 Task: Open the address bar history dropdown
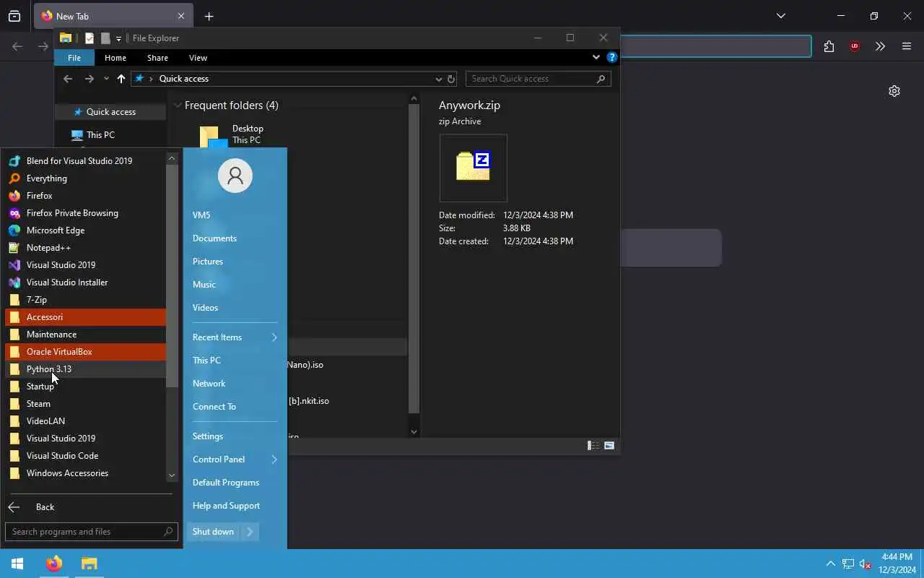(x=438, y=79)
